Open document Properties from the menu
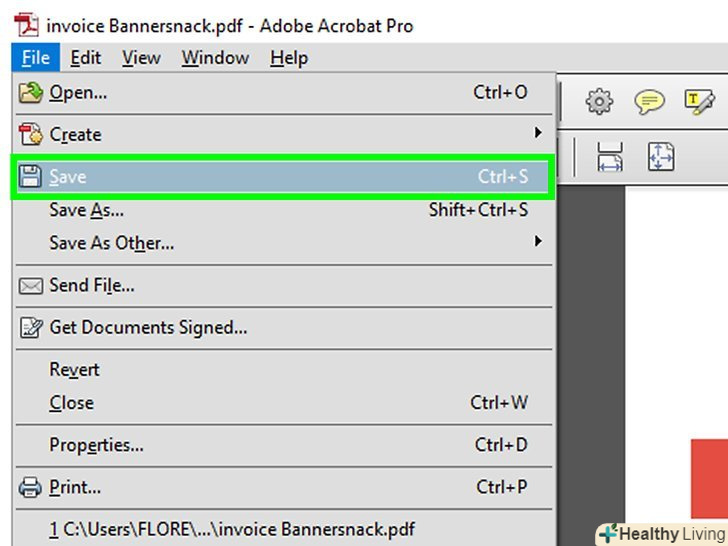Image resolution: width=728 pixels, height=546 pixels. pos(96,445)
